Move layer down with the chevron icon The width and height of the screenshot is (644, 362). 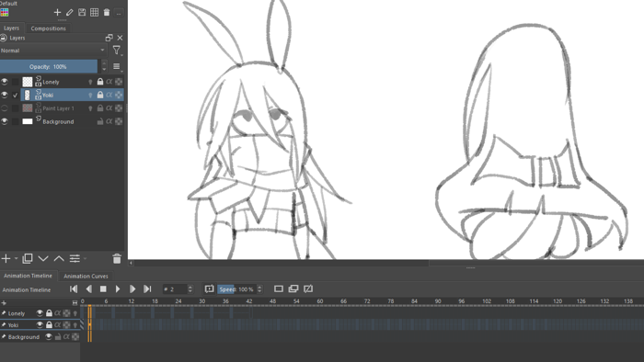click(43, 259)
